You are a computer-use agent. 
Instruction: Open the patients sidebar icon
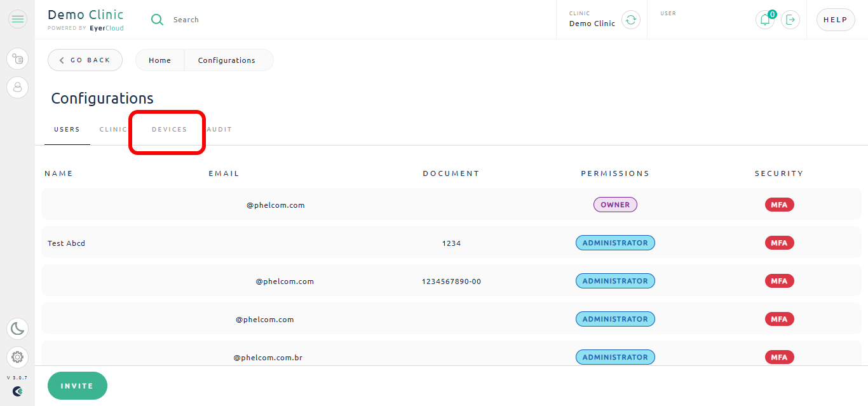18,87
